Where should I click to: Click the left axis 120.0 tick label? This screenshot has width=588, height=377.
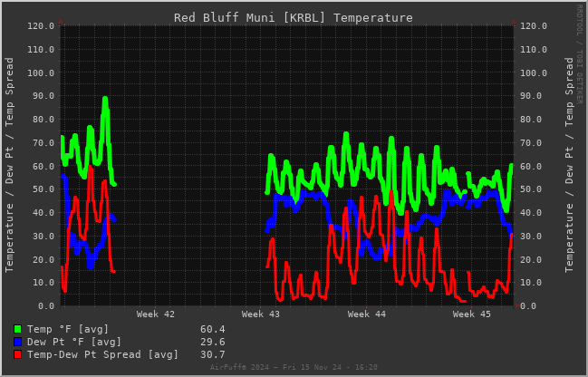(41, 26)
